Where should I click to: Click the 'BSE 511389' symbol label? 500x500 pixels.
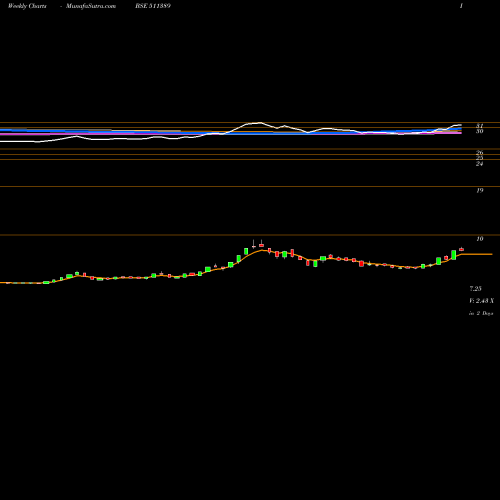click(153, 6)
